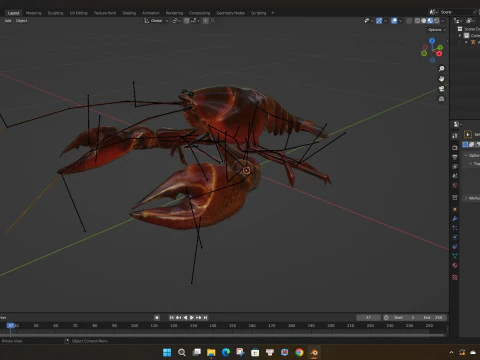Open the Scene properties tab
Viewport: 480px width, 360px height.
455,176
